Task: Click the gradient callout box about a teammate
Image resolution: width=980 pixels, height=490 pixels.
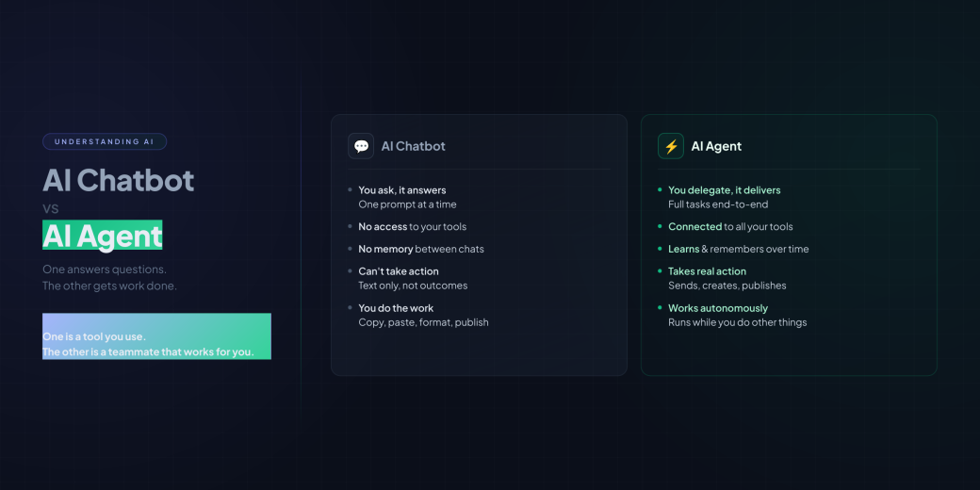Action: pyautogui.click(x=156, y=336)
